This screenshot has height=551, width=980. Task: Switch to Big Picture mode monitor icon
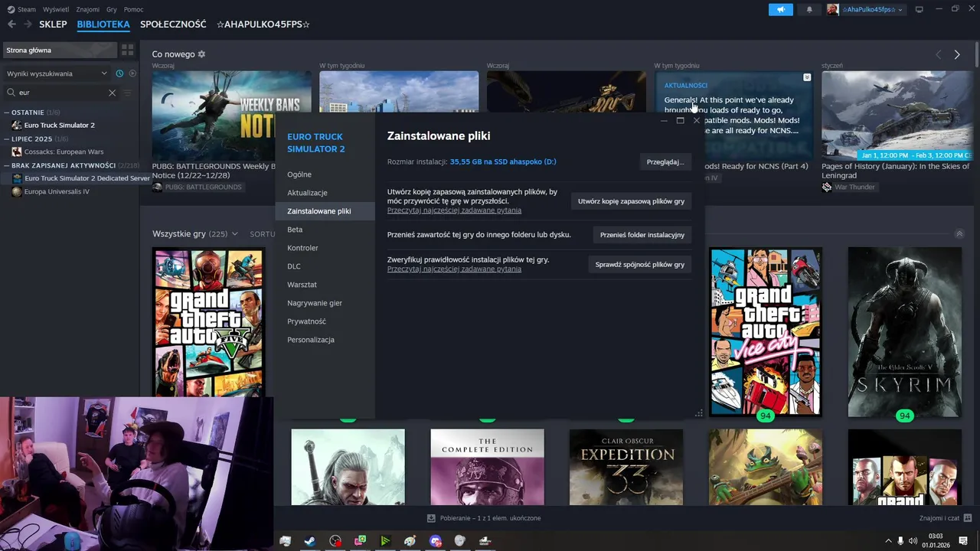920,9
